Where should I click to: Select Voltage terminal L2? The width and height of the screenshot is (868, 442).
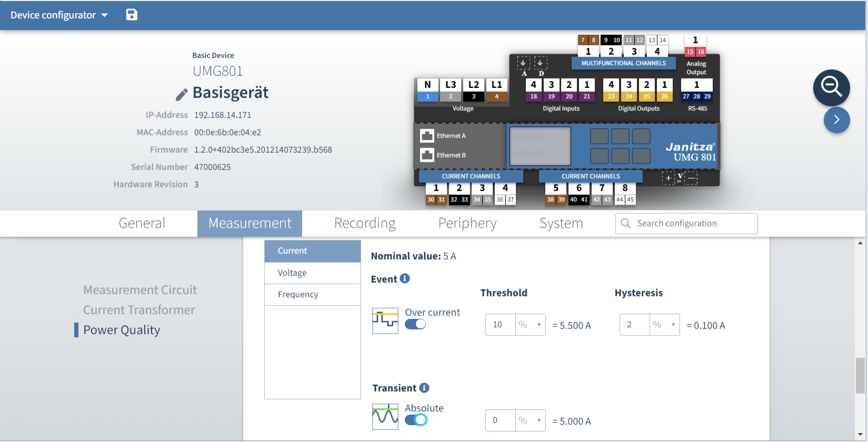coord(474,90)
